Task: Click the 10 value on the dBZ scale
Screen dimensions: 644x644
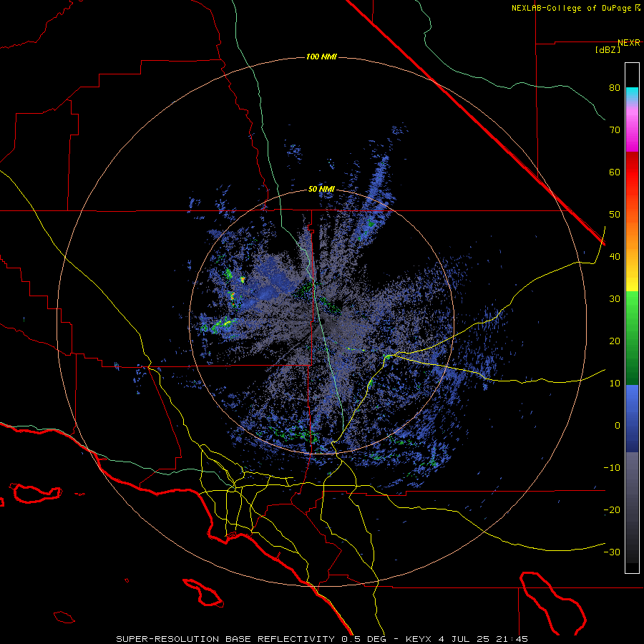Action: [x=615, y=384]
